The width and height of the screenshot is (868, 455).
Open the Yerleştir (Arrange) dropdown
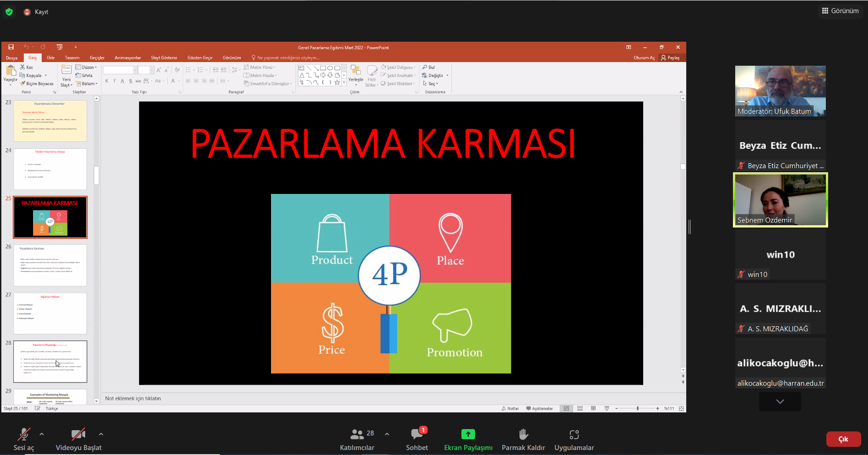356,76
